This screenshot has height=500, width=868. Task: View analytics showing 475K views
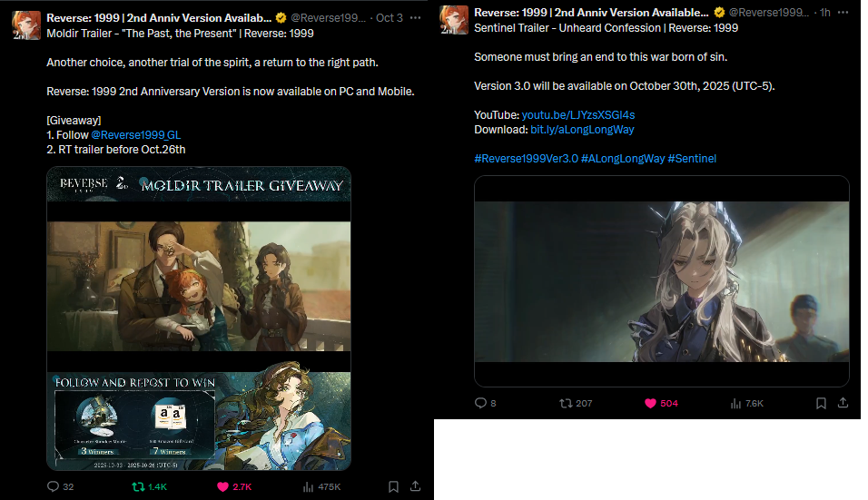click(x=321, y=486)
